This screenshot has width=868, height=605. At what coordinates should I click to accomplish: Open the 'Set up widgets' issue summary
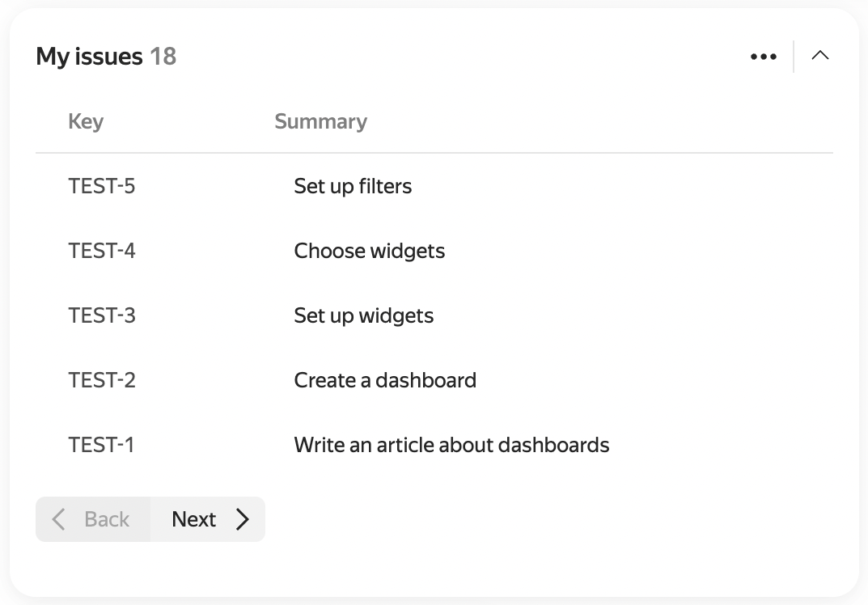[364, 316]
